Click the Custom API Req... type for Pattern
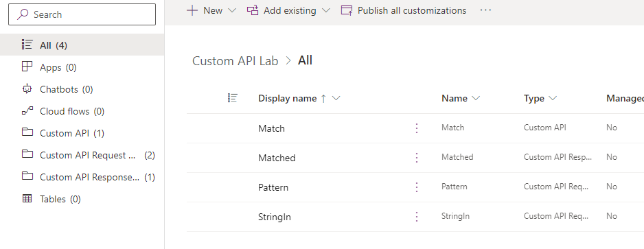This screenshot has width=644, height=249. [556, 187]
